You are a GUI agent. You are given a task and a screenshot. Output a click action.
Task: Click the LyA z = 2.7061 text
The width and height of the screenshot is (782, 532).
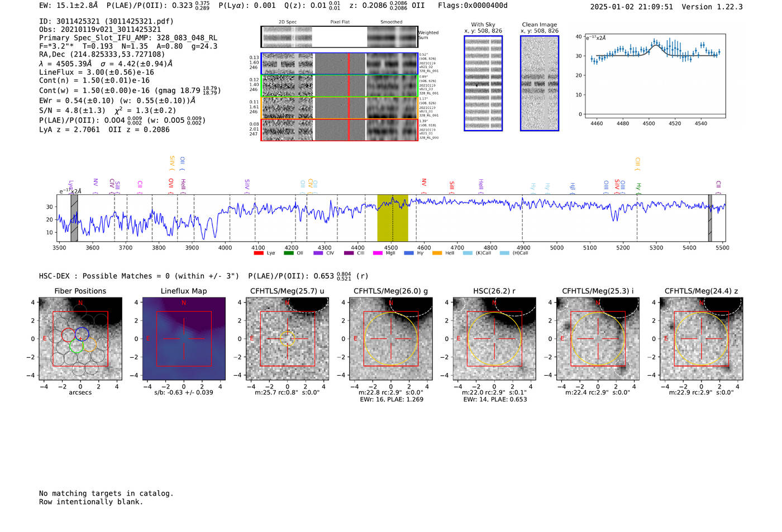point(69,130)
